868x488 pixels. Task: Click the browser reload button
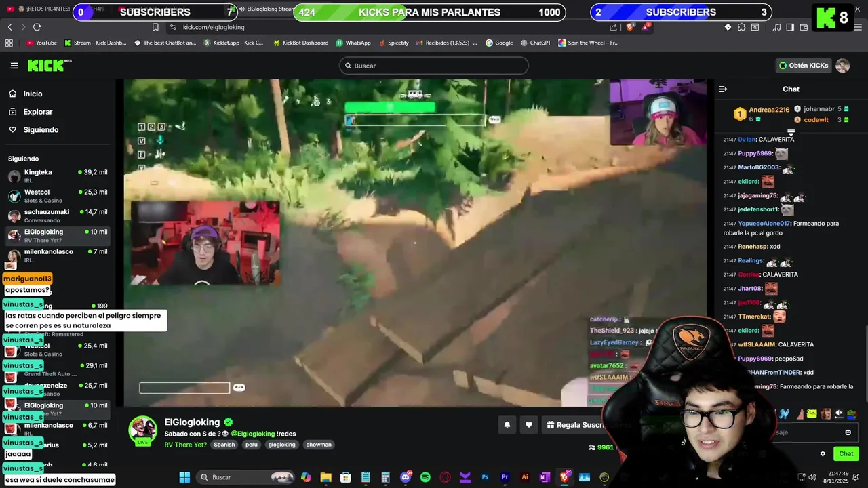(x=37, y=27)
